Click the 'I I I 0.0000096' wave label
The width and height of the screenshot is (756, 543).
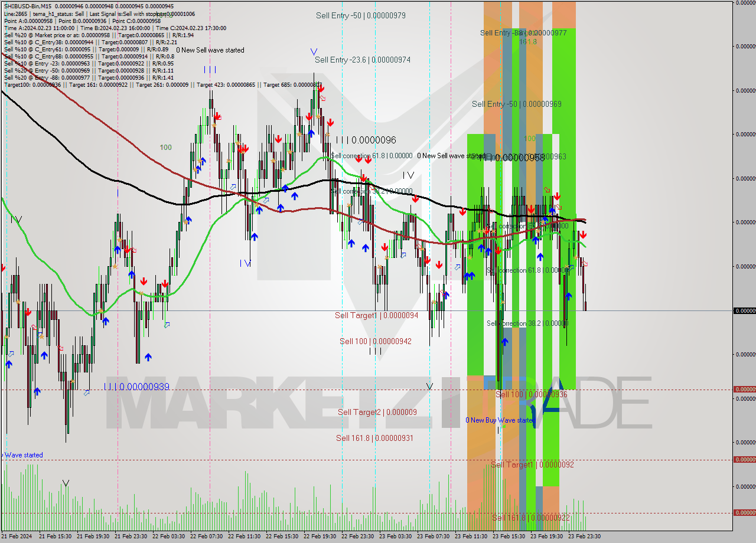(366, 140)
